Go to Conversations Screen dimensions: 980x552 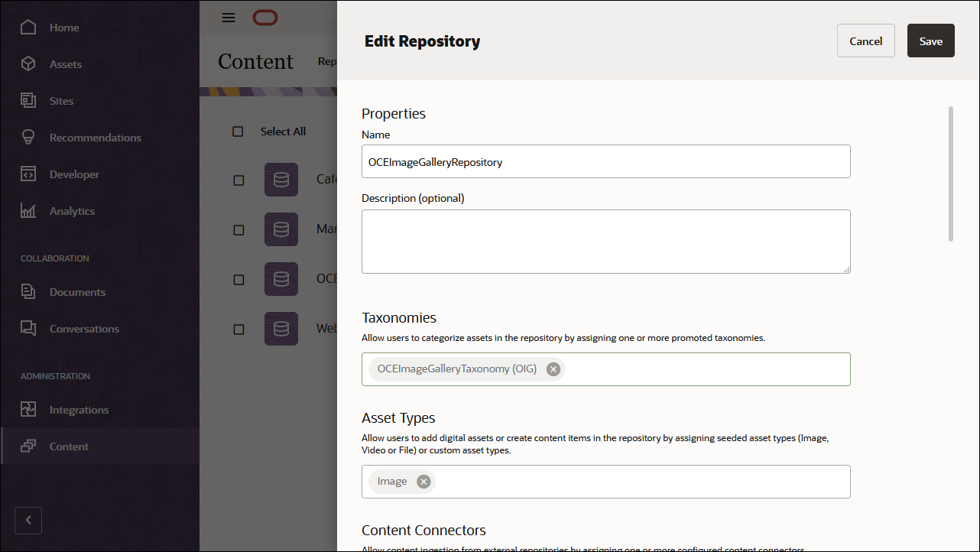pos(84,328)
